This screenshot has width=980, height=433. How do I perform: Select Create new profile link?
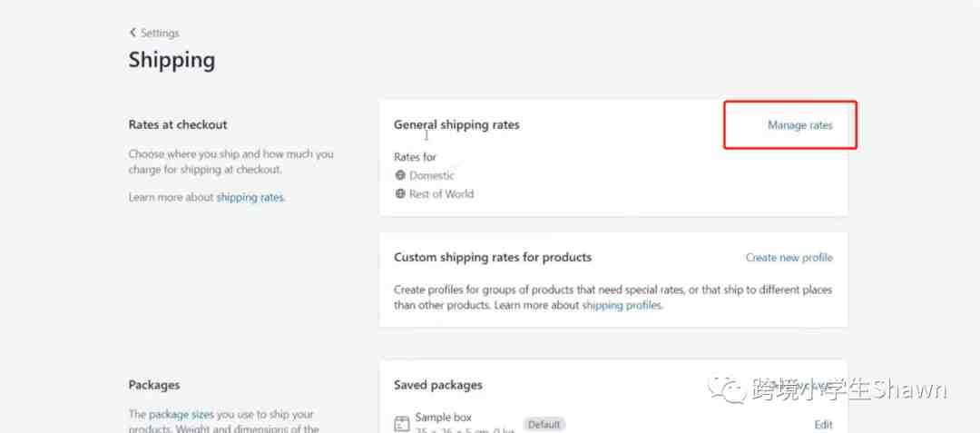point(789,258)
